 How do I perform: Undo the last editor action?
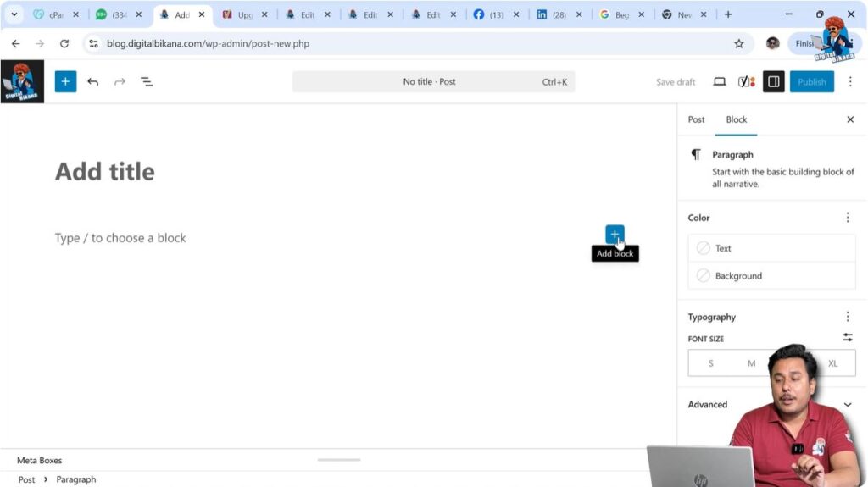coord(92,82)
